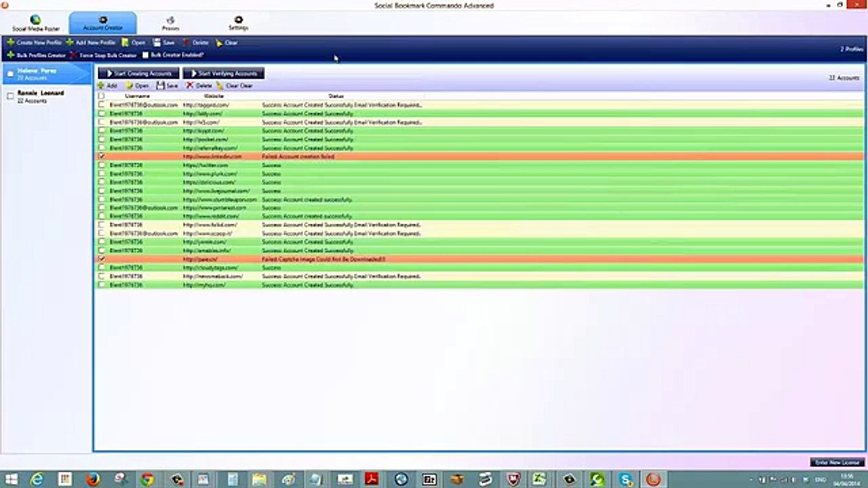Click Open in the accounts list toolbar
This screenshot has height=488, width=868.
[x=137, y=85]
